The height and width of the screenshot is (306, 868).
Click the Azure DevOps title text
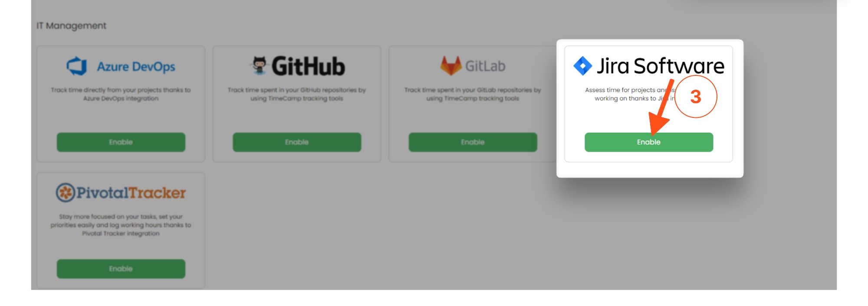point(136,67)
